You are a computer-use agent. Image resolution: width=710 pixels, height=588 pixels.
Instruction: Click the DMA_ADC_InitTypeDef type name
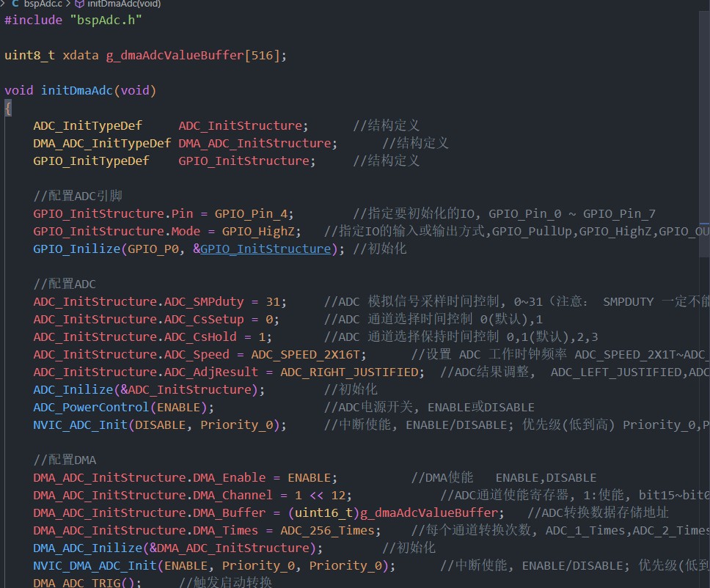tap(102, 144)
